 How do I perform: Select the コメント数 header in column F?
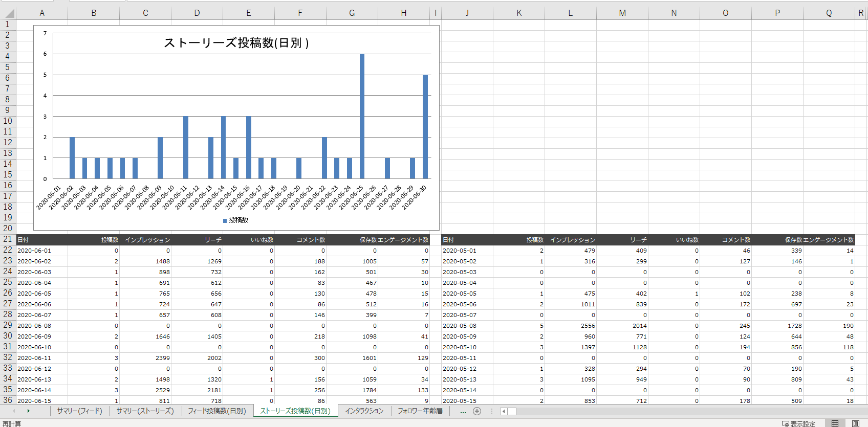(x=300, y=239)
